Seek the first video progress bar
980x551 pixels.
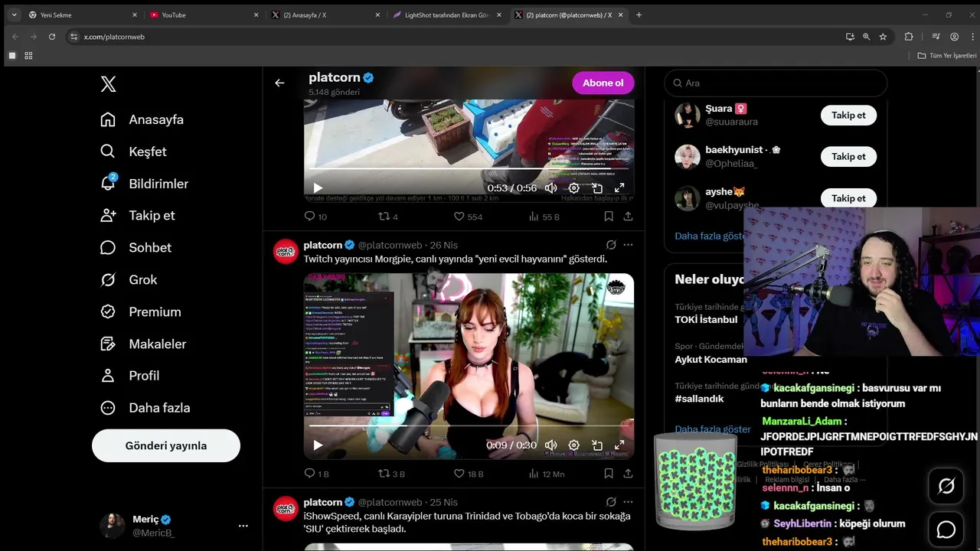tap(469, 169)
